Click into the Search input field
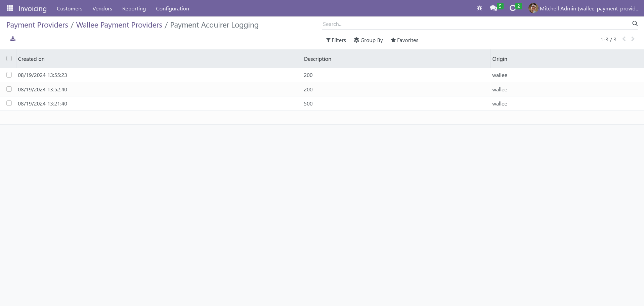The width and height of the screenshot is (644, 306). click(x=475, y=24)
